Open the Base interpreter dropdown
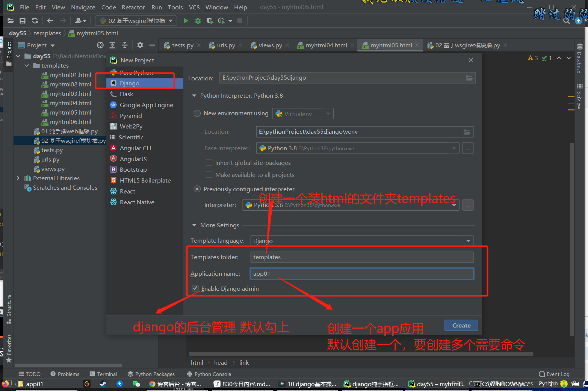Image resolution: width=588 pixels, height=391 pixels. point(358,148)
